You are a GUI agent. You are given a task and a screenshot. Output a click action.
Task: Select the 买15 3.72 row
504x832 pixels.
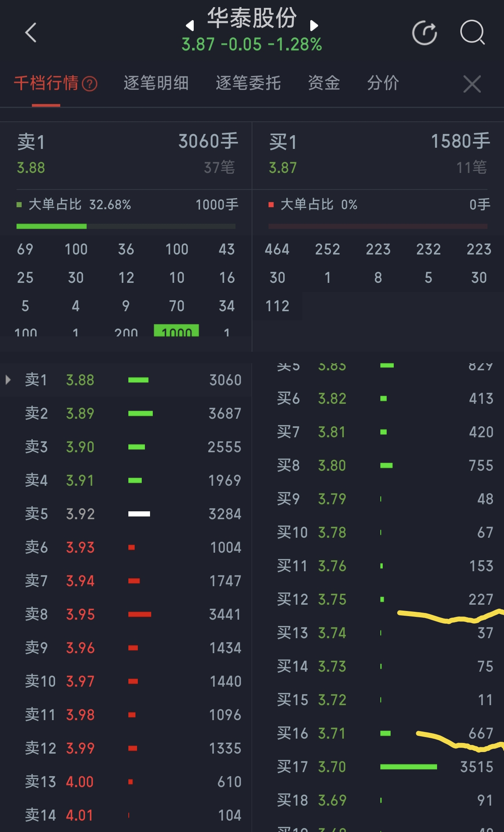378,700
